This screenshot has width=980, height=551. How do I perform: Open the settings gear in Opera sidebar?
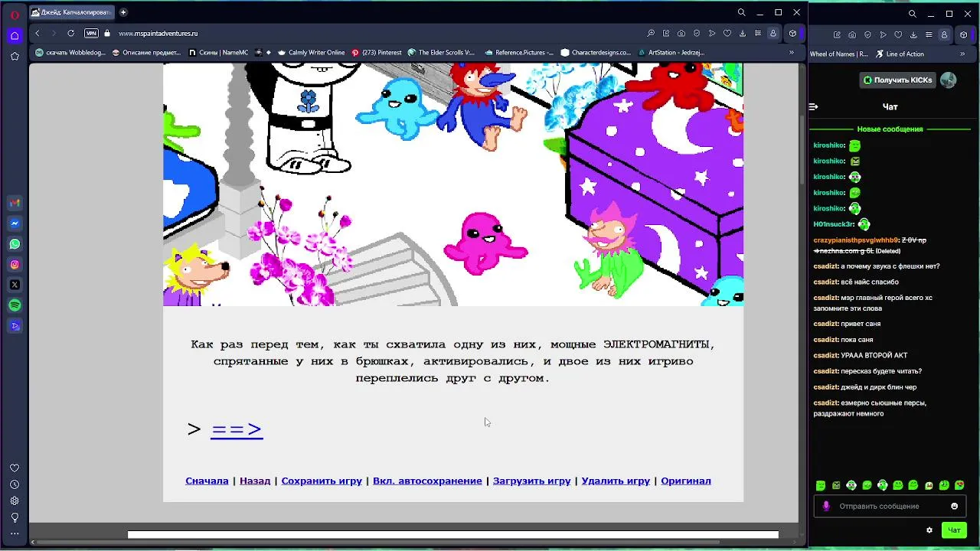click(15, 500)
